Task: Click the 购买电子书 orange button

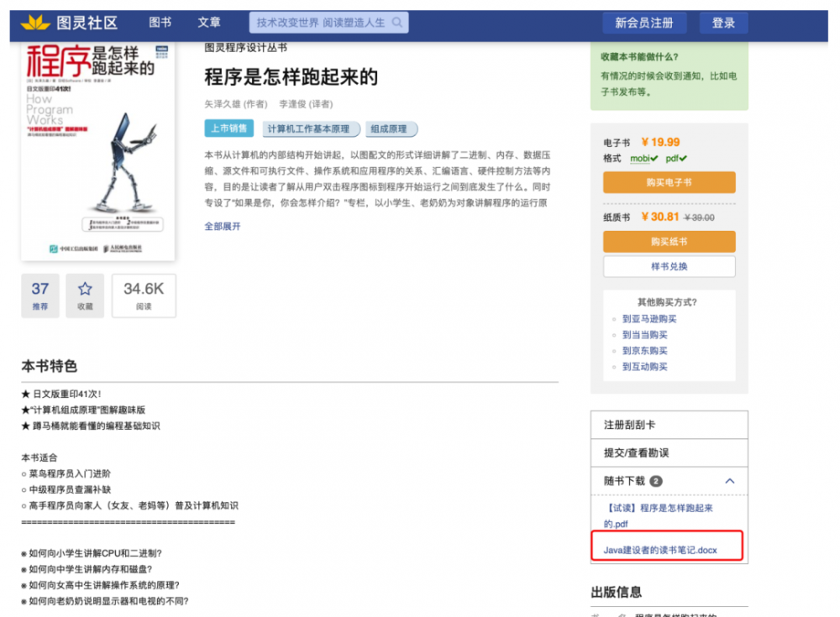Action: point(669,182)
